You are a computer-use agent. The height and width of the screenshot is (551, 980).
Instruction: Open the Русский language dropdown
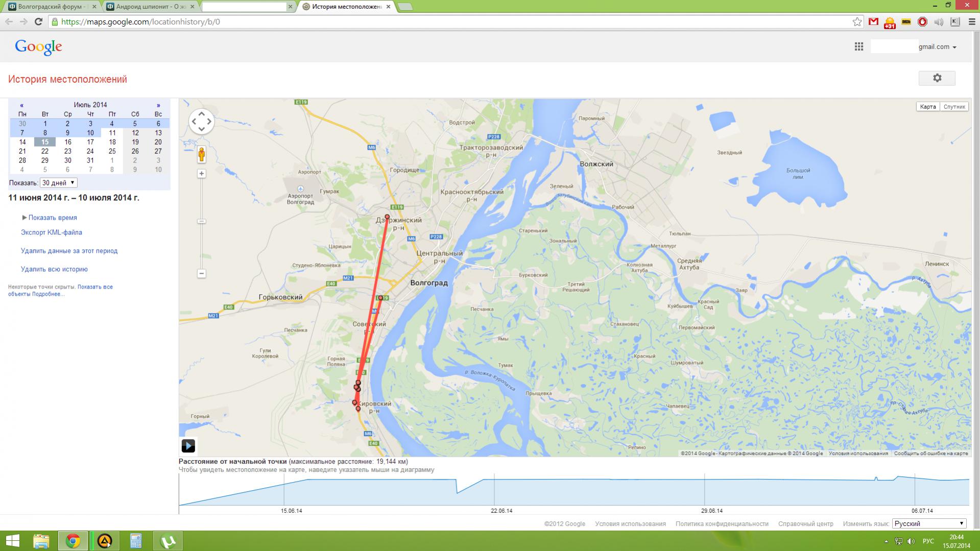929,523
